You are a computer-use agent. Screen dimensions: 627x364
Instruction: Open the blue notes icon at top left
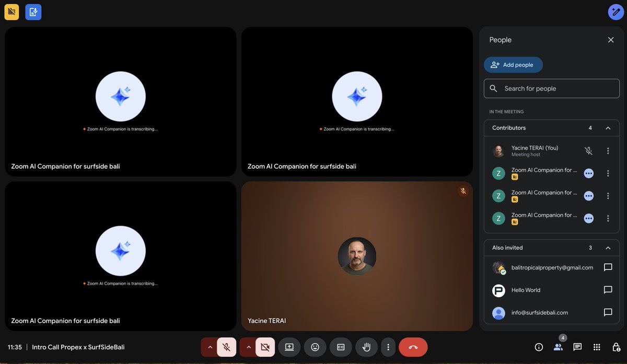[x=33, y=12]
